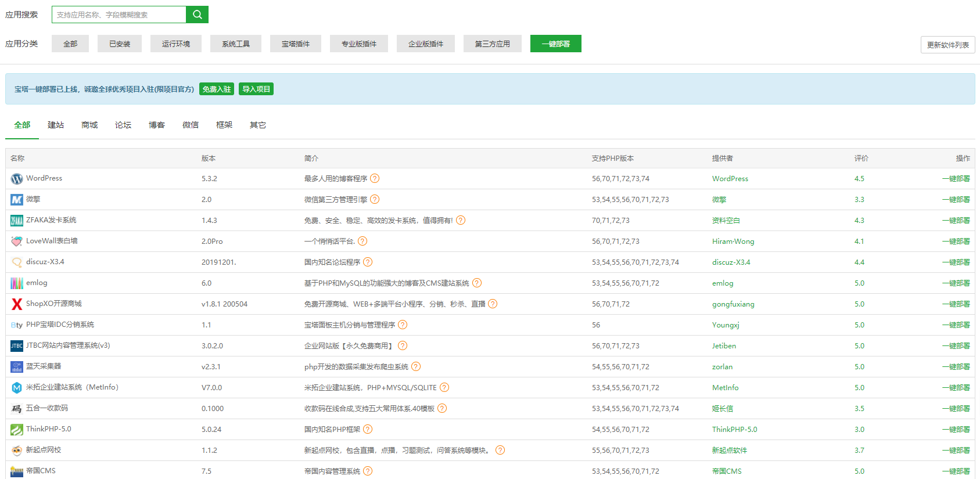The width and height of the screenshot is (980, 479).
Task: Deploy WordPress with 一键部署 link
Action: click(956, 179)
